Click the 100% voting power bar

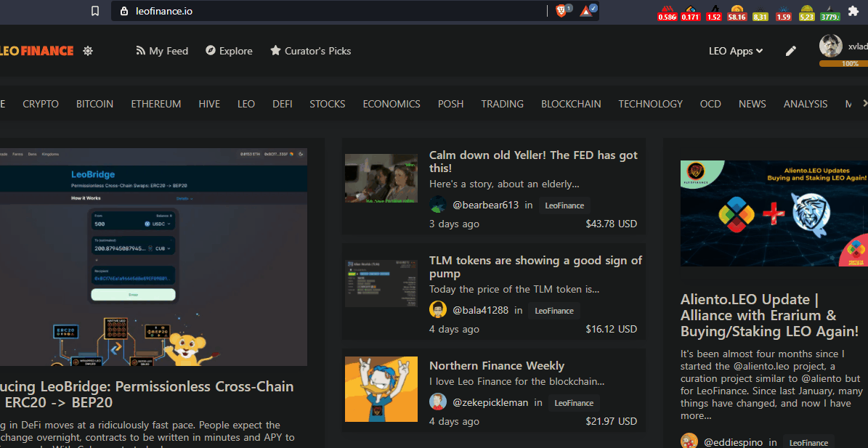coord(843,64)
